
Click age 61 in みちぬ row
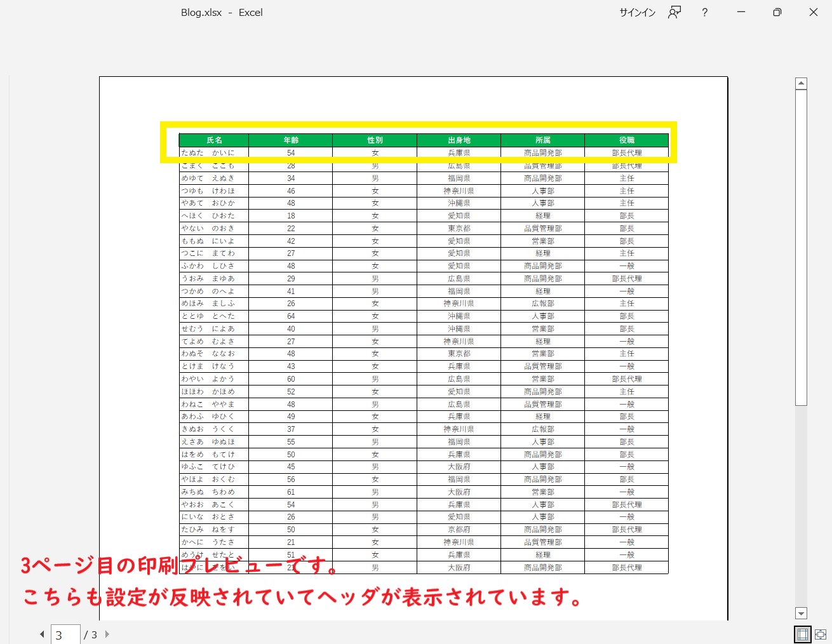click(291, 492)
